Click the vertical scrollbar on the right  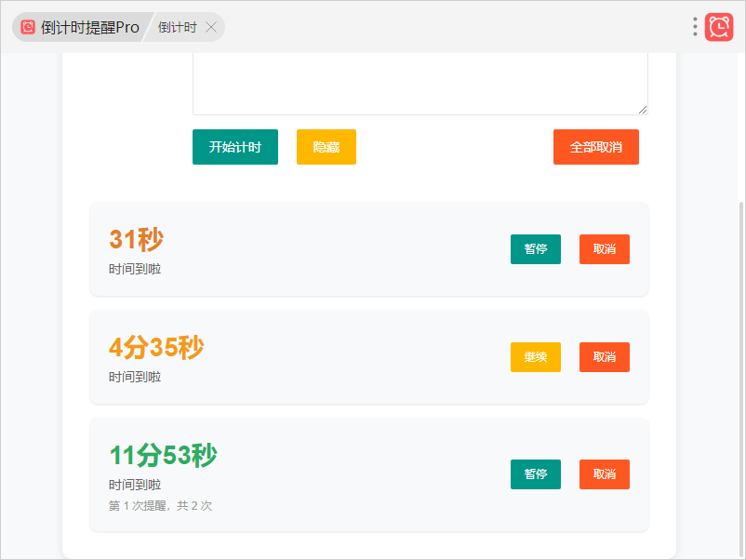[740, 372]
